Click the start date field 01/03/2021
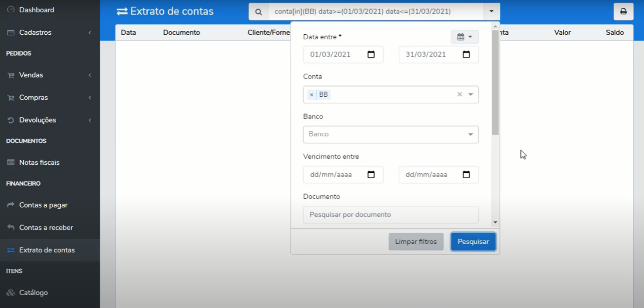Viewport: 644px width, 308px height. click(x=343, y=54)
